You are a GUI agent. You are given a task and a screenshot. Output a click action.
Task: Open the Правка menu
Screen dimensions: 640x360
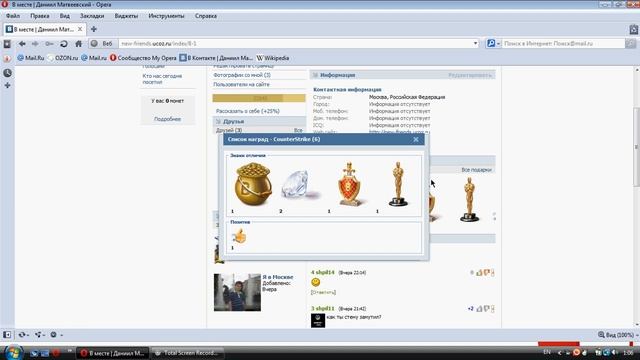click(x=40, y=16)
